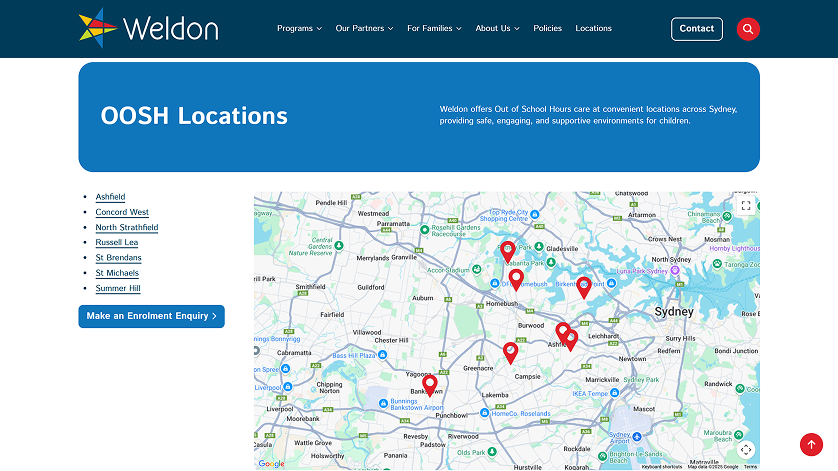Viewport: 838px width, 471px height.
Task: Open the Russell Lea location link
Action: point(117,243)
